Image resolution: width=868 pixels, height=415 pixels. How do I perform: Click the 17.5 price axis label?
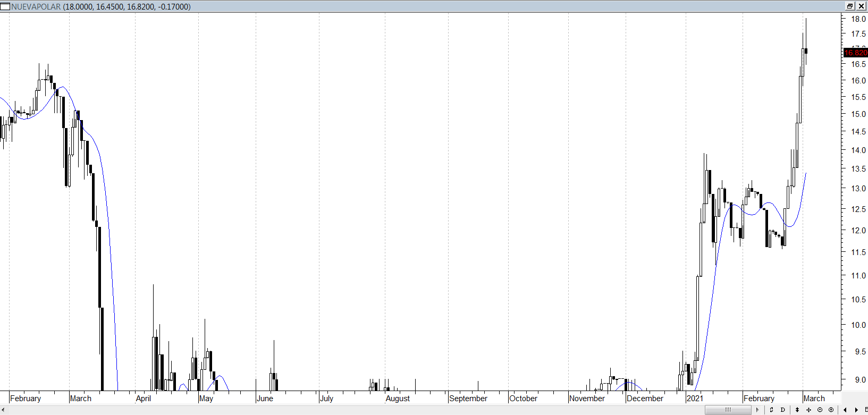click(x=858, y=33)
